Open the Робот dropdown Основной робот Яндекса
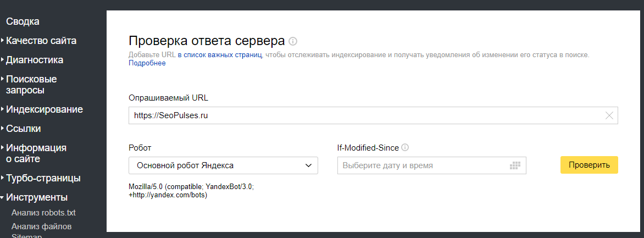The height and width of the screenshot is (238, 644). coord(223,165)
